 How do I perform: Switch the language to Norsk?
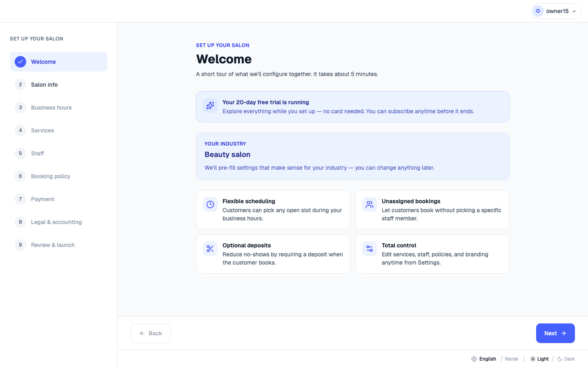(512, 359)
